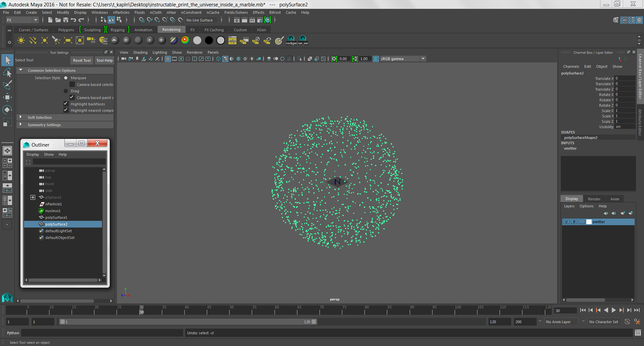This screenshot has width=644, height=346.
Task: Click the Redo arrow icon
Action: coord(81,20)
